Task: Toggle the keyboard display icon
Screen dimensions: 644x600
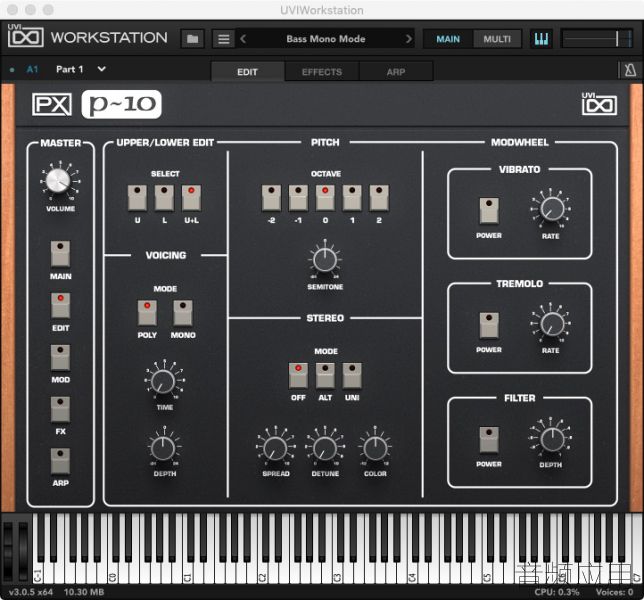Action: pos(541,39)
